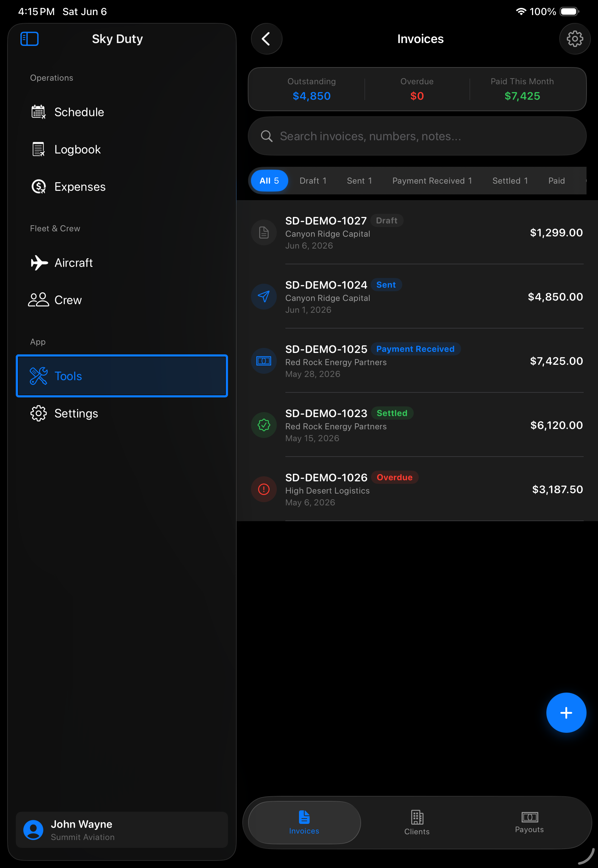The height and width of the screenshot is (868, 598).
Task: Open Schedule calendar icon in sidebar
Action: point(38,112)
